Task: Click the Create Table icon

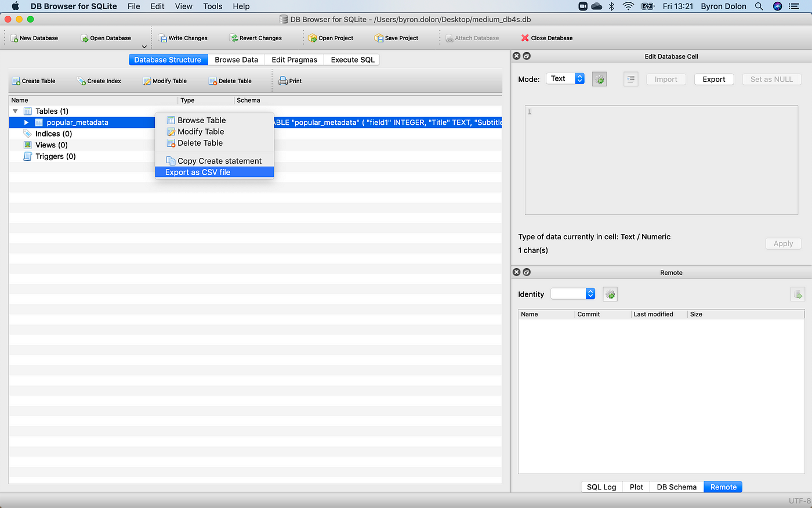Action: point(16,81)
